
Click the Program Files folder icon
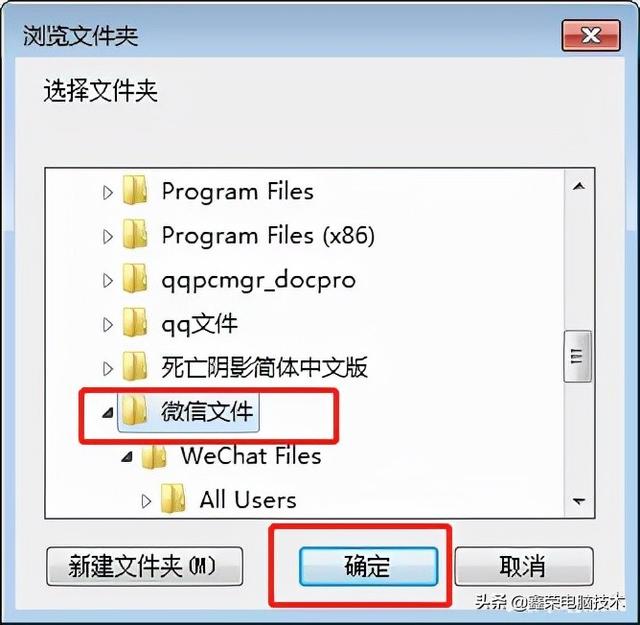point(135,190)
